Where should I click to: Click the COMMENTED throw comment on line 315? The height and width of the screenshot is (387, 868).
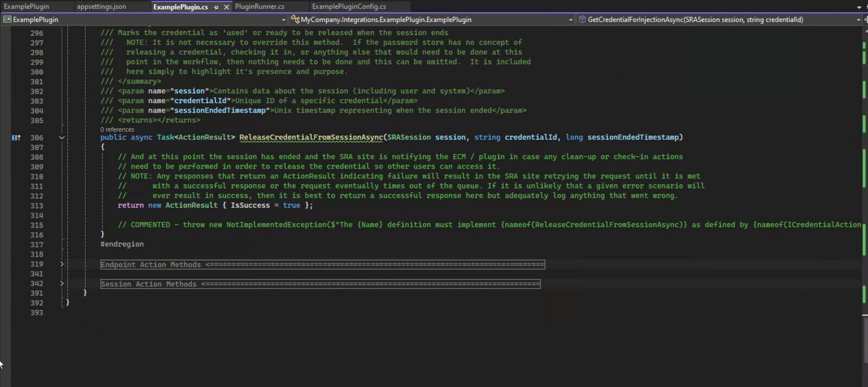[x=489, y=225]
